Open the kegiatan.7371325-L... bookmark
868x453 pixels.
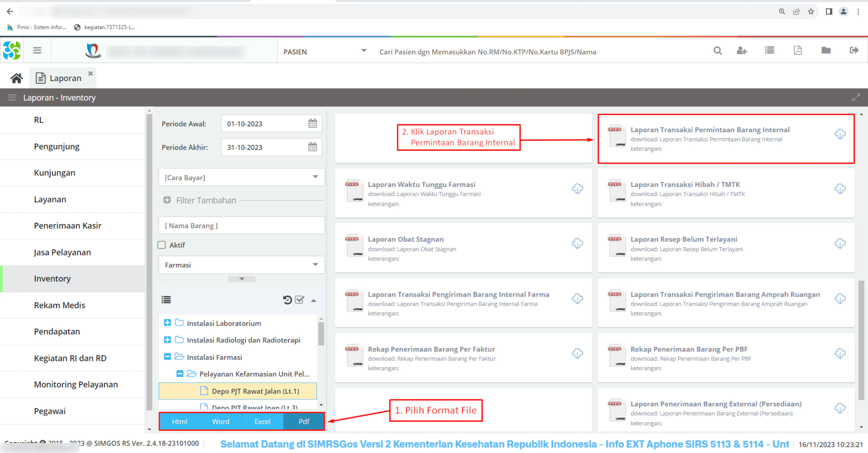105,27
